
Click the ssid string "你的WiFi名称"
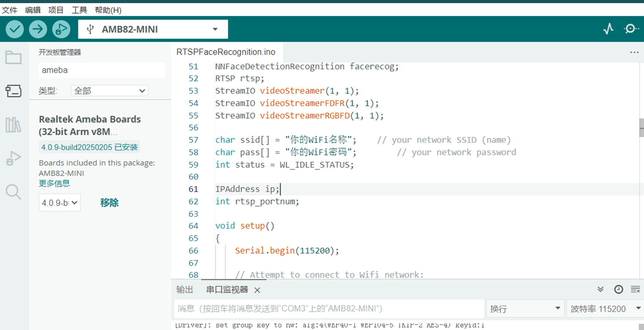pyautogui.click(x=318, y=140)
